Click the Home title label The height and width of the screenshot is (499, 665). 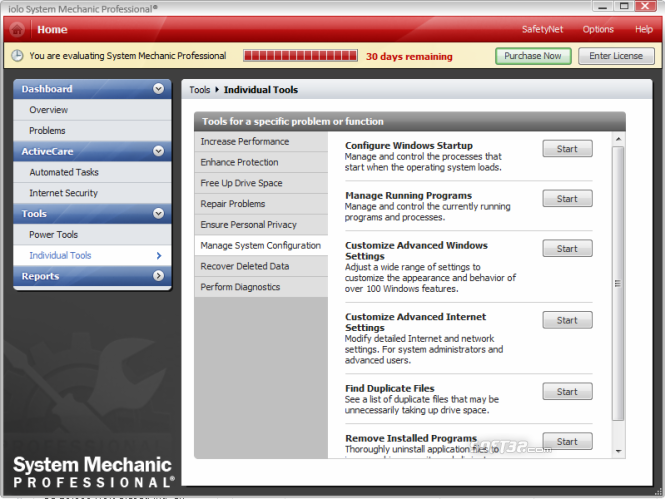(52, 30)
